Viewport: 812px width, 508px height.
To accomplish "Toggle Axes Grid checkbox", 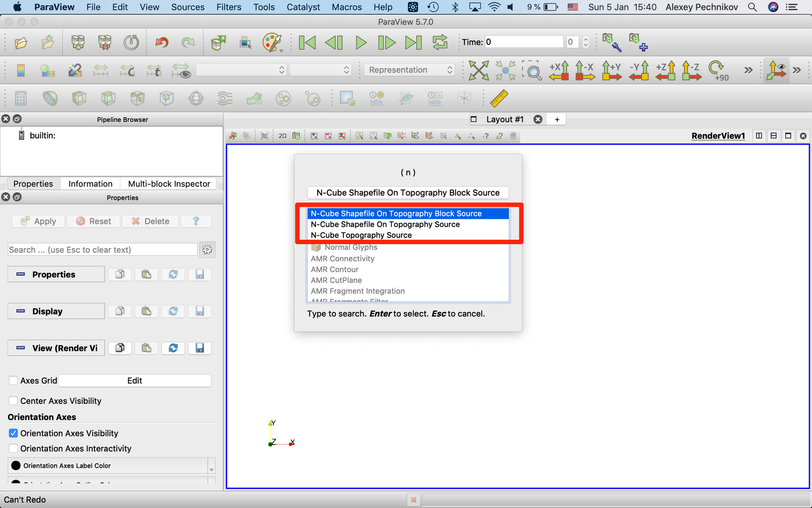I will point(14,381).
